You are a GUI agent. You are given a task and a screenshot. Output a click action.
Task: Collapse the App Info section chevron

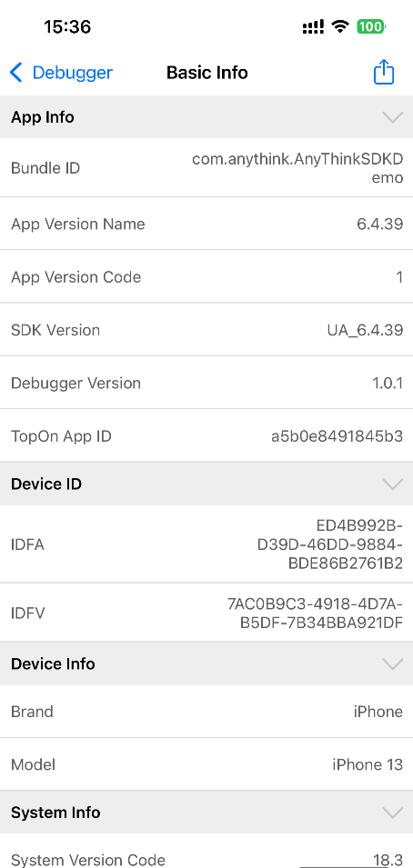coord(392,117)
